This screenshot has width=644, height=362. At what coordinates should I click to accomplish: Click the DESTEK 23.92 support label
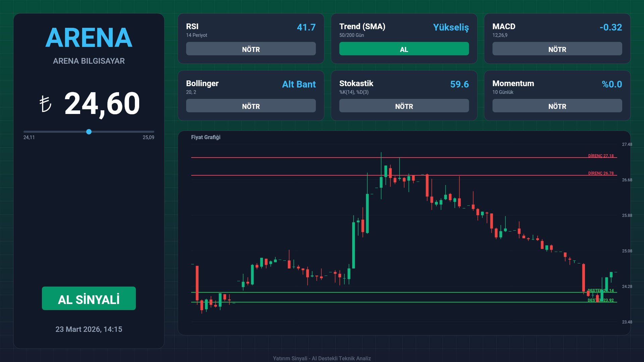point(601,300)
